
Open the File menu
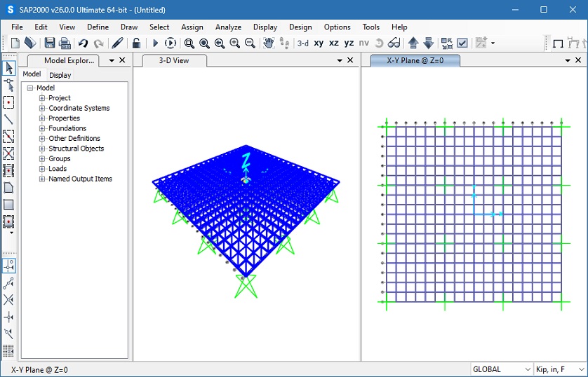pyautogui.click(x=17, y=27)
